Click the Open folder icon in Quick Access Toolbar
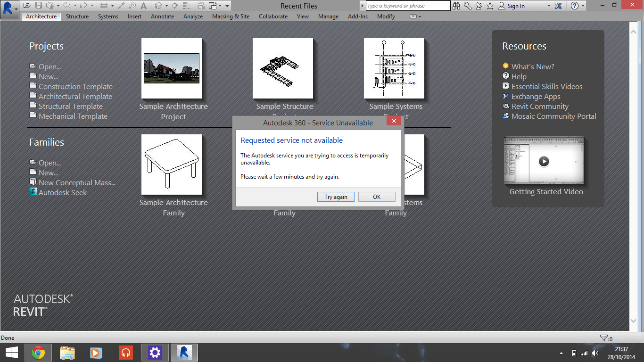 coord(27,6)
